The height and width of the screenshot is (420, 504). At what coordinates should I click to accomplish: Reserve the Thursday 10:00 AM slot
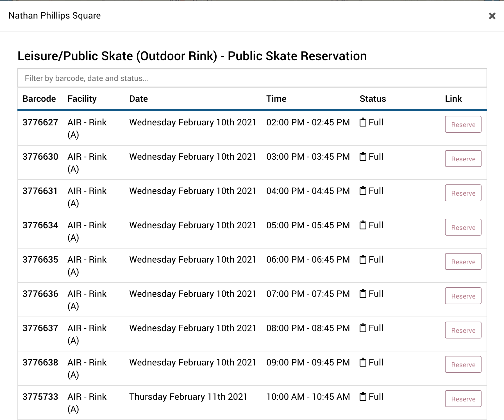[x=463, y=399]
